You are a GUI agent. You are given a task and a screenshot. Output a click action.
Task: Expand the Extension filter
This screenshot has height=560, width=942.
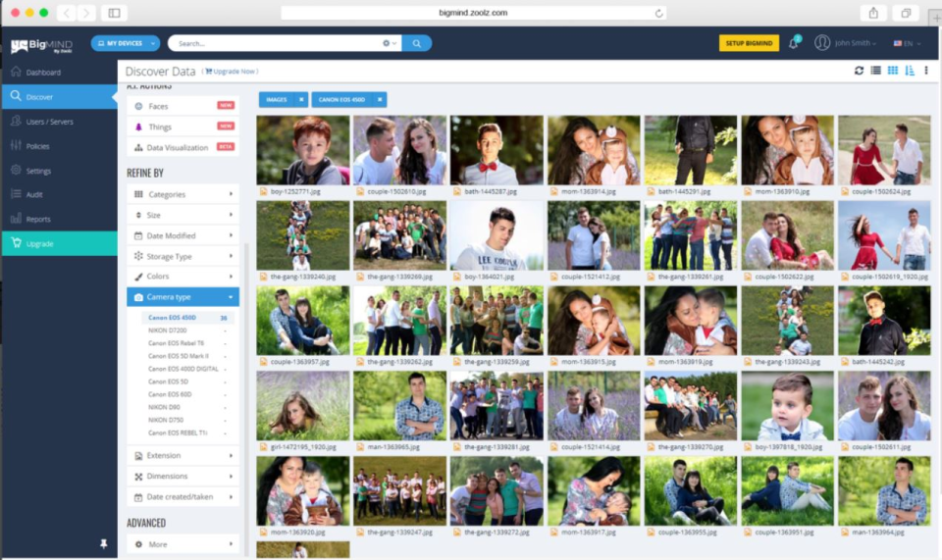(x=183, y=456)
